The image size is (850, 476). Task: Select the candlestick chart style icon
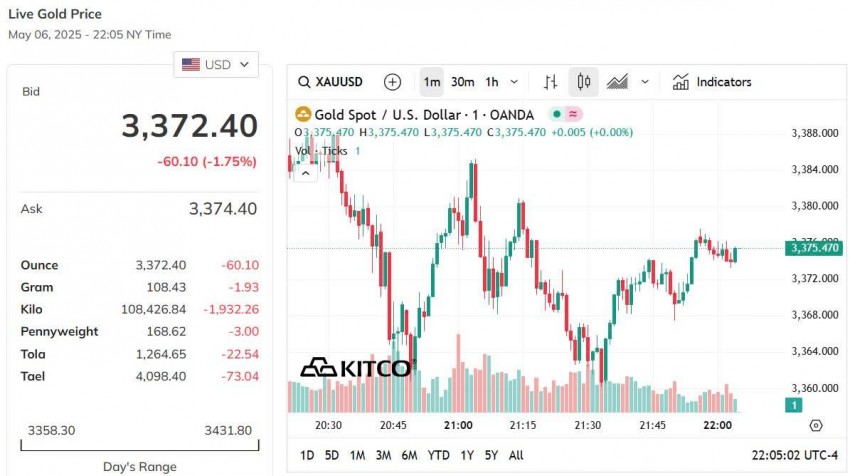[x=583, y=82]
